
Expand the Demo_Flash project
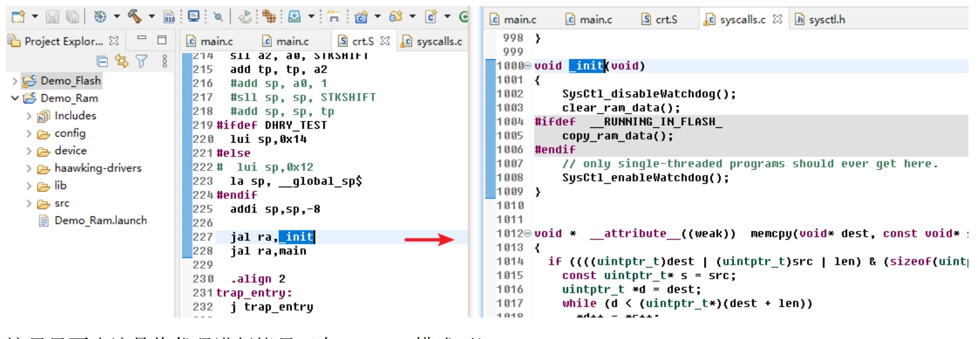[x=15, y=81]
